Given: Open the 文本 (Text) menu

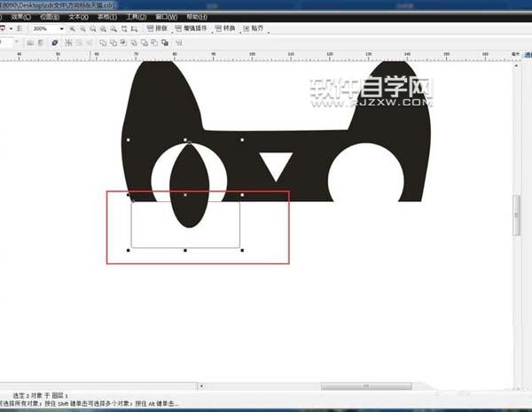Looking at the screenshot, I should 79,17.
